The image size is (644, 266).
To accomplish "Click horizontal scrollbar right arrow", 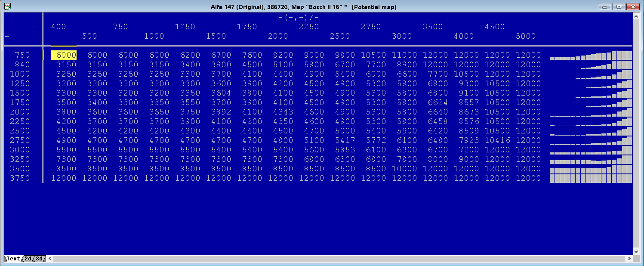I will tap(629, 259).
